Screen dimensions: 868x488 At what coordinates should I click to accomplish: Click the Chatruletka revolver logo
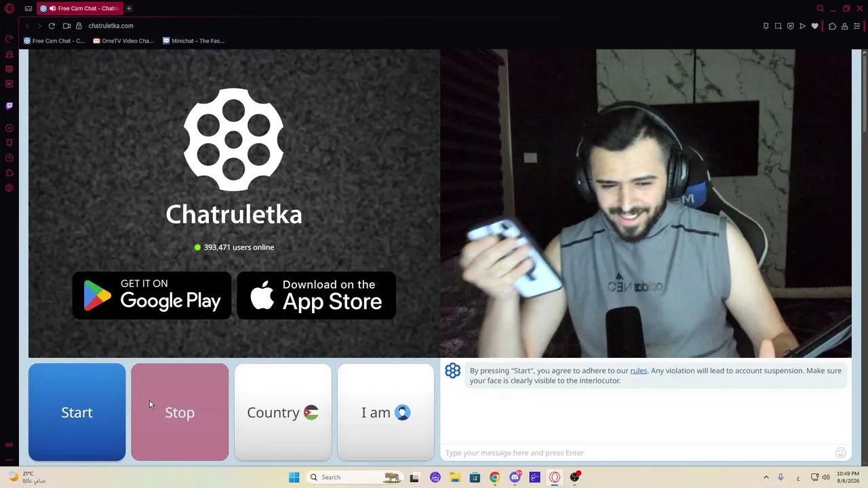coord(233,140)
